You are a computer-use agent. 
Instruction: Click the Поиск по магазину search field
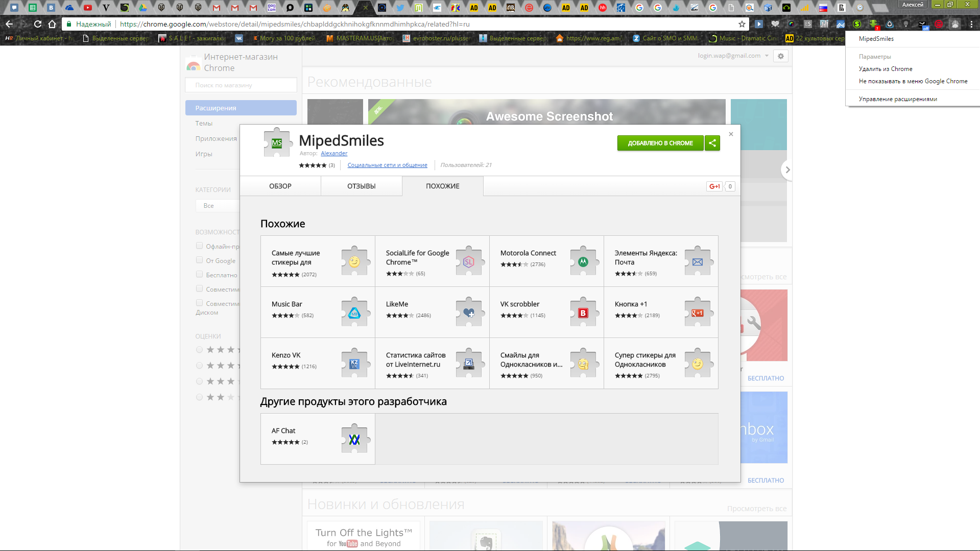(241, 85)
